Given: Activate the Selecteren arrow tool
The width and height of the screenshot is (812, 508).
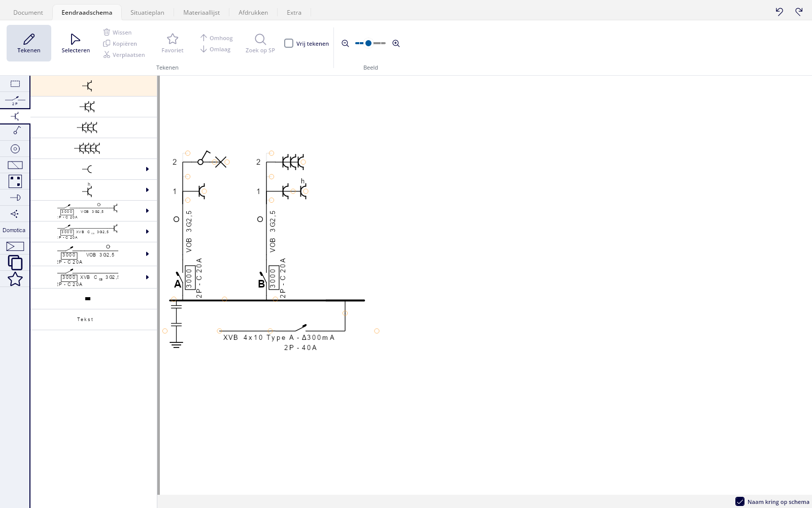Looking at the screenshot, I should (76, 43).
